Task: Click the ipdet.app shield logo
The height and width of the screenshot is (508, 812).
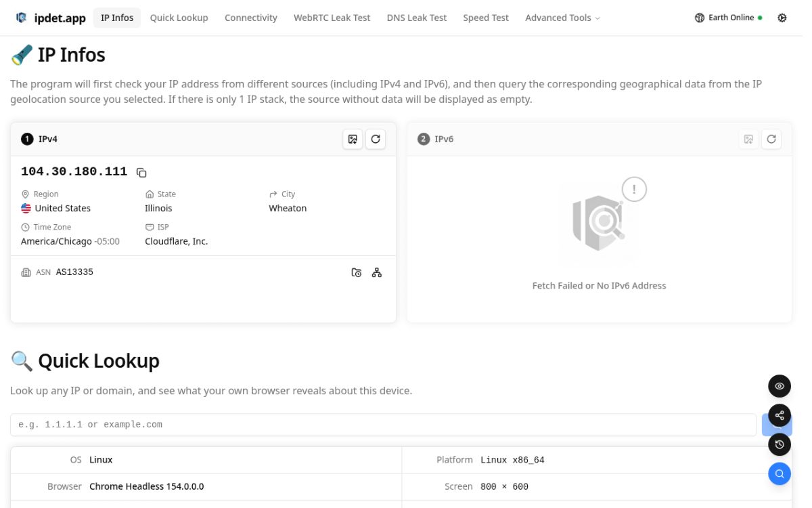Action: [22, 18]
